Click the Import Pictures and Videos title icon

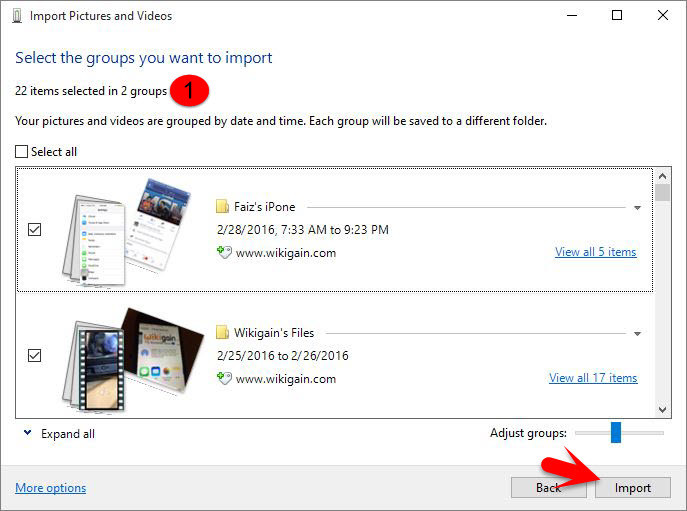tap(17, 16)
